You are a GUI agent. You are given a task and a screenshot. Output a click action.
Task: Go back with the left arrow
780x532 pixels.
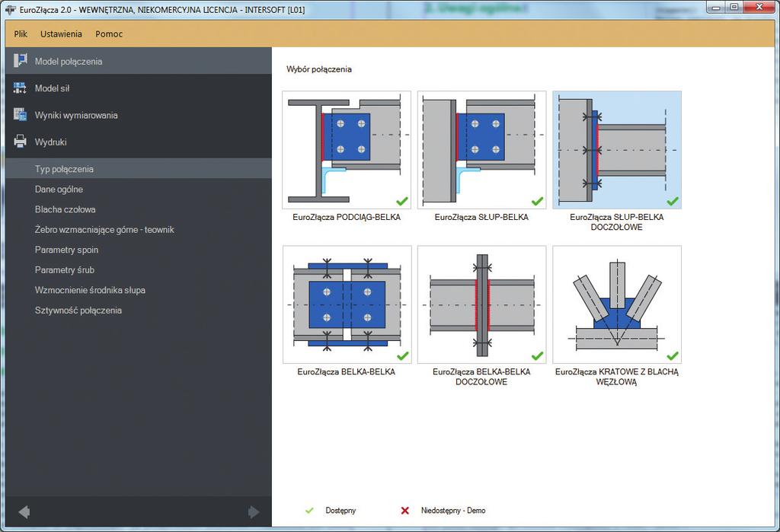pos(24,512)
